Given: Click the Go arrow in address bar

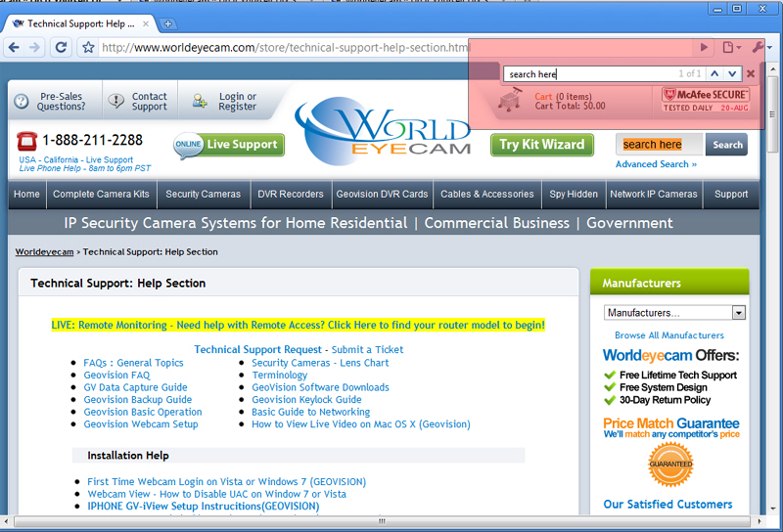Looking at the screenshot, I should [x=704, y=47].
